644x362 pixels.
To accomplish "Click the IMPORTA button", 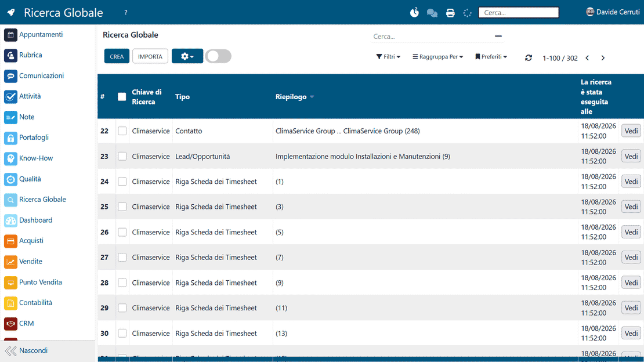I will coord(150,56).
